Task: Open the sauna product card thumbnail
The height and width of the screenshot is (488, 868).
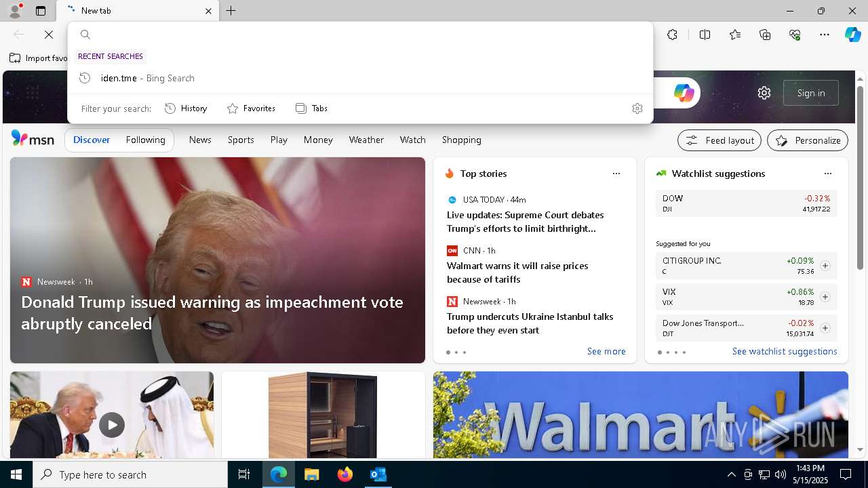Action: coord(323,415)
